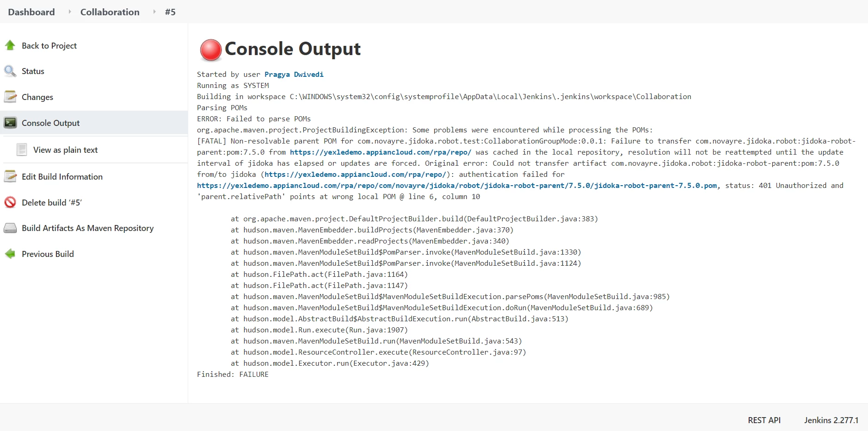Viewport: 868px width, 431px height.
Task: Click the notepad Changes icon
Action: (10, 97)
